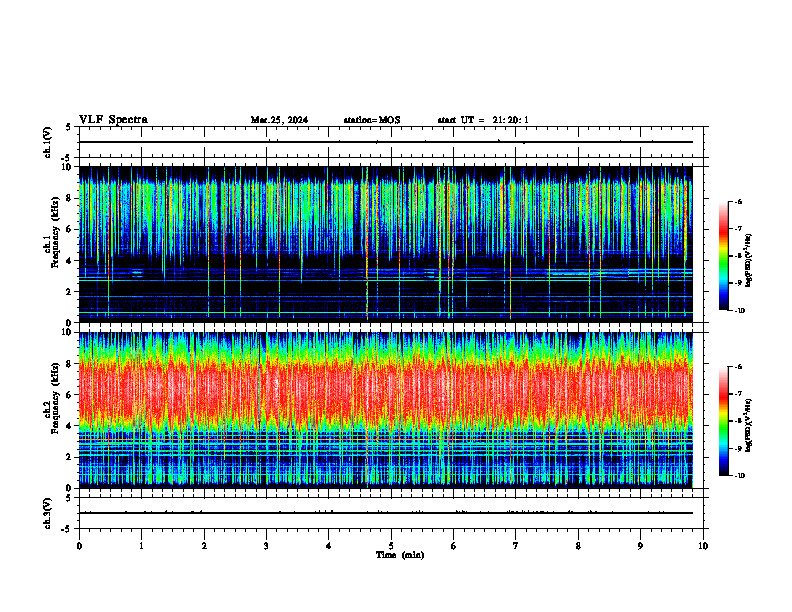Click the "-10" label on ch.1 color bar
The width and height of the screenshot is (792, 612).
click(739, 311)
